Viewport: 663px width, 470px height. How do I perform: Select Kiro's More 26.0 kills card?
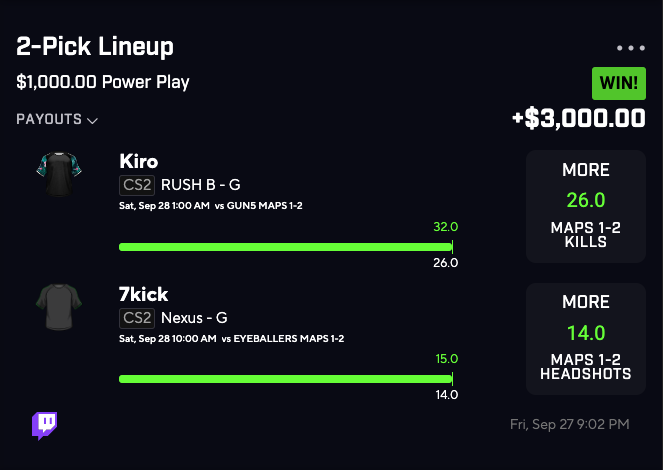tap(585, 206)
